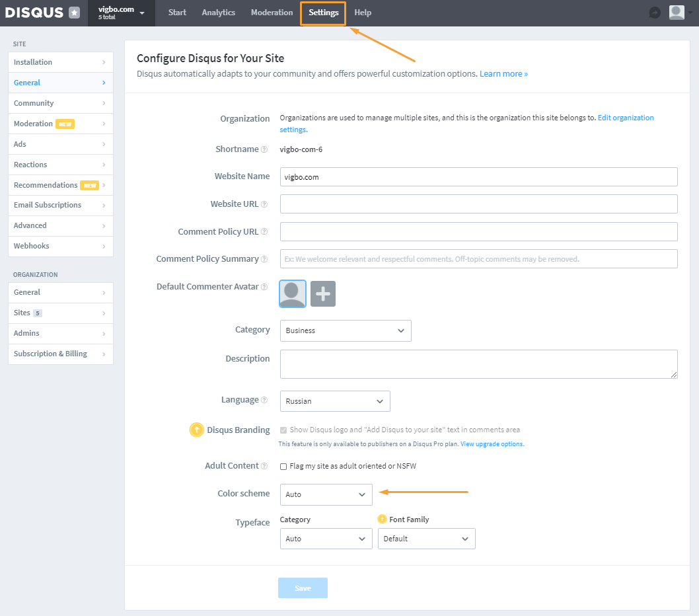This screenshot has width=699, height=616.
Task: Focus the Comment Policy URL field
Action: click(x=479, y=231)
